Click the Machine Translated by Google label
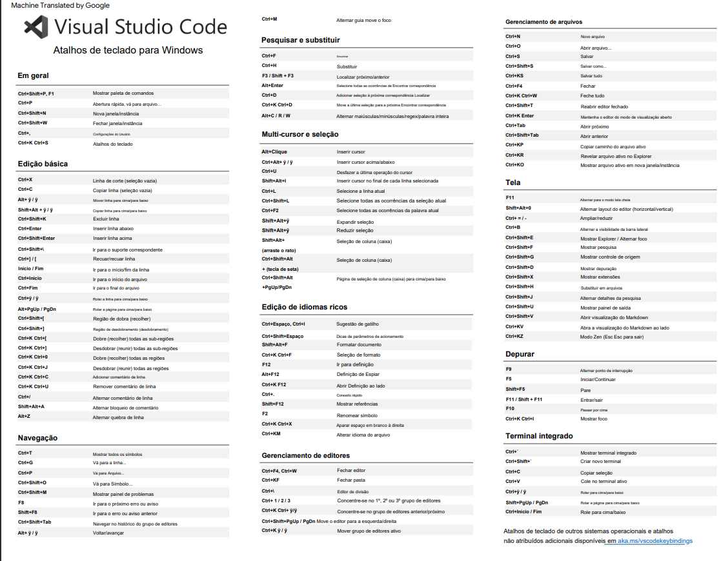The height and width of the screenshot is (561, 728). pos(59,5)
